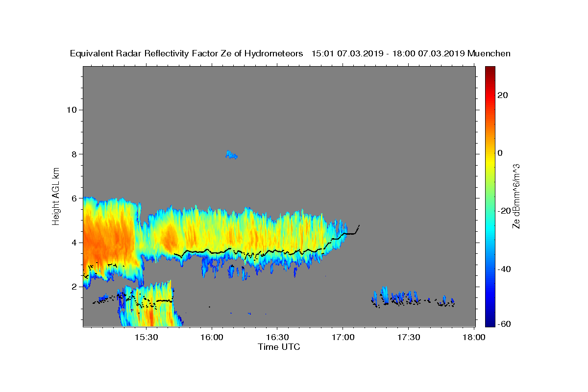Click the 'Height AGL km' axis label
Screen dimensions: 588x392
(x=56, y=196)
